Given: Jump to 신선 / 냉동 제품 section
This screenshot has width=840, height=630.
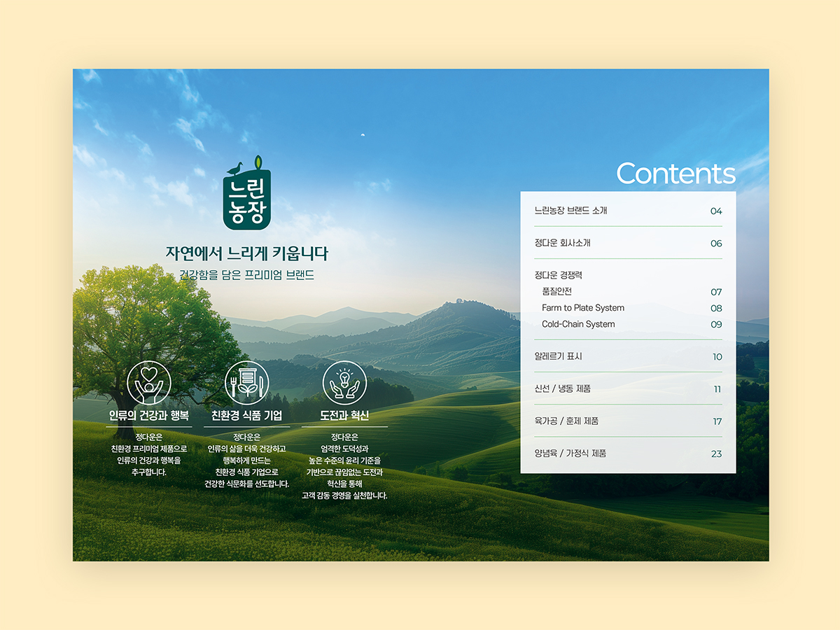Looking at the screenshot, I should 562,388.
